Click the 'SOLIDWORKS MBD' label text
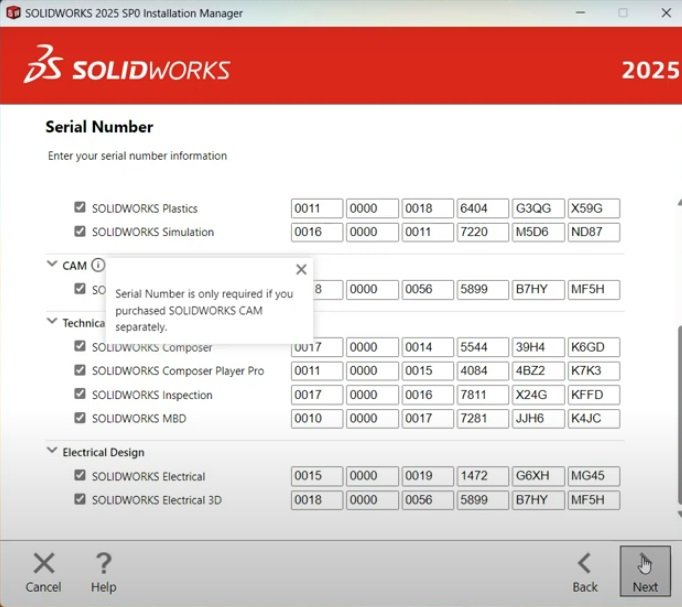The height and width of the screenshot is (607, 682). pos(139,418)
